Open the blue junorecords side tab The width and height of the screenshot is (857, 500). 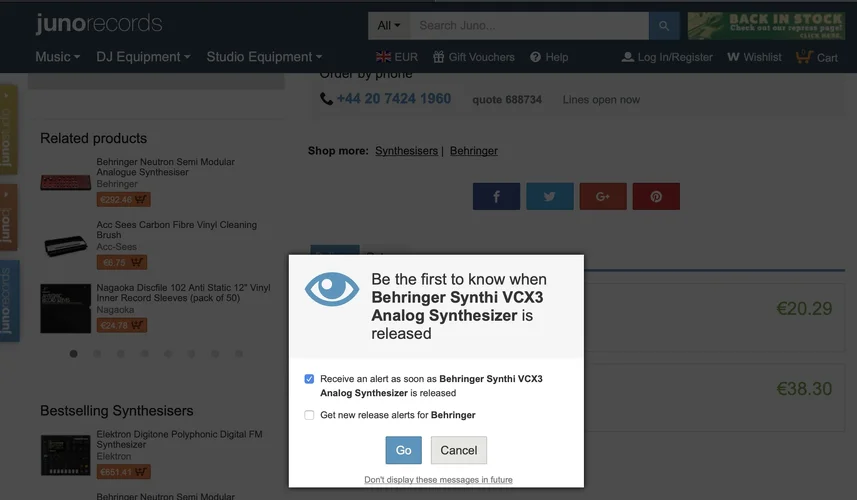pyautogui.click(x=9, y=301)
